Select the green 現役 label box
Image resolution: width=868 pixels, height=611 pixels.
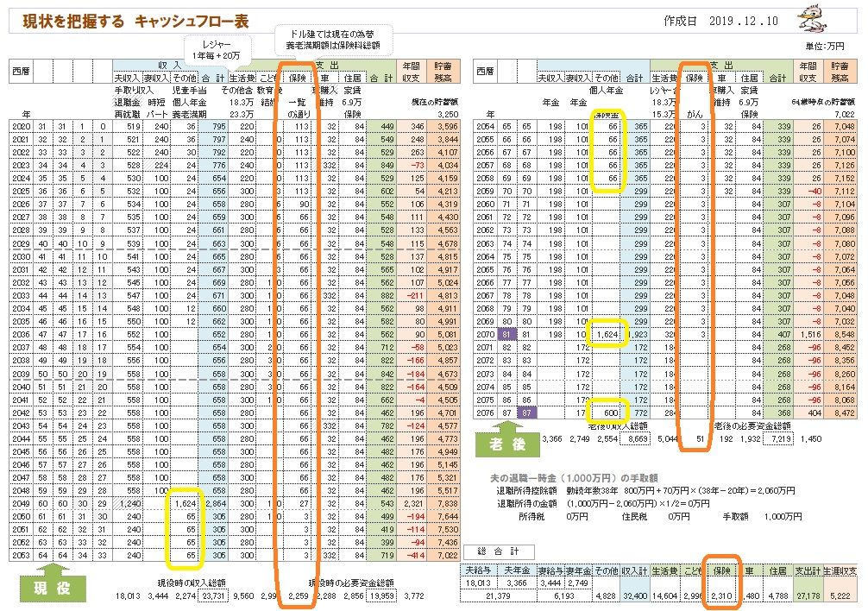point(51,589)
